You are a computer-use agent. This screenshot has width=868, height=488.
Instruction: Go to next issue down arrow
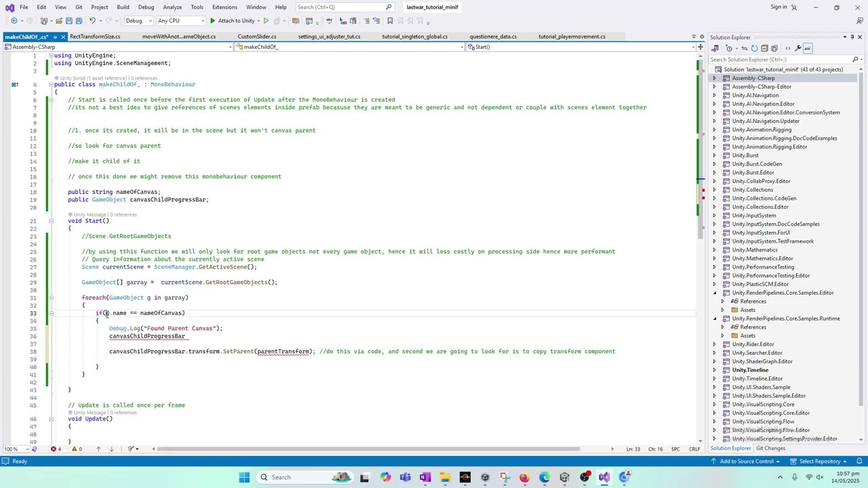111,449
